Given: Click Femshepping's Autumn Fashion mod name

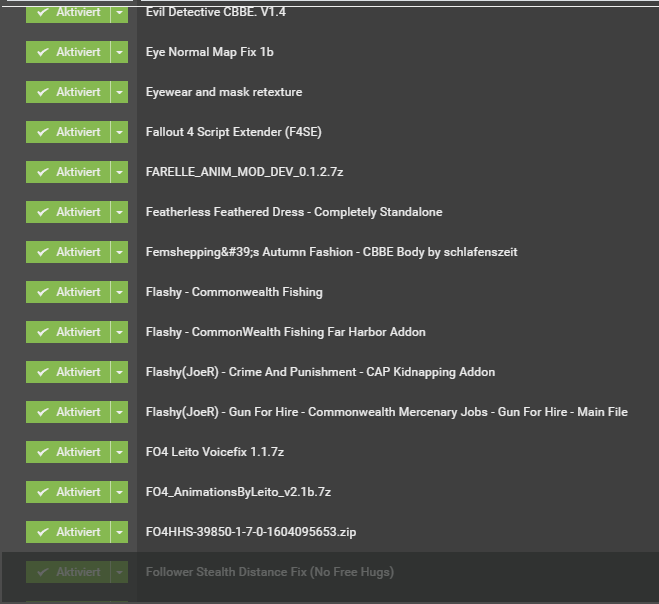Looking at the screenshot, I should tap(331, 252).
